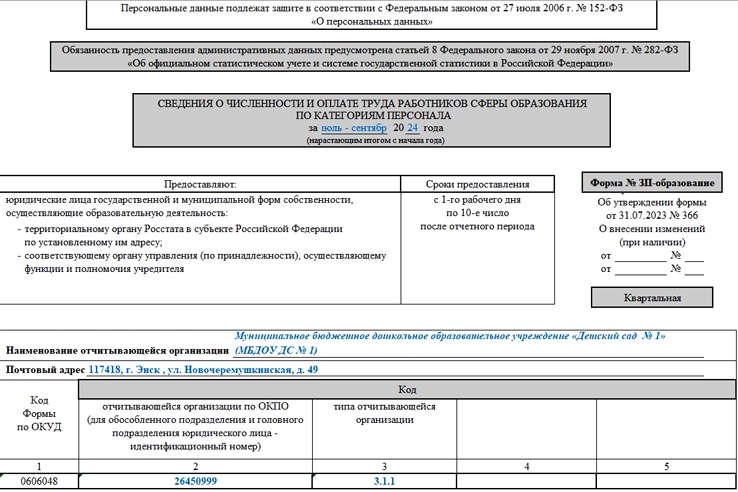Click the "Квартальная" periodicity box
This screenshot has width=738, height=492.
click(651, 298)
